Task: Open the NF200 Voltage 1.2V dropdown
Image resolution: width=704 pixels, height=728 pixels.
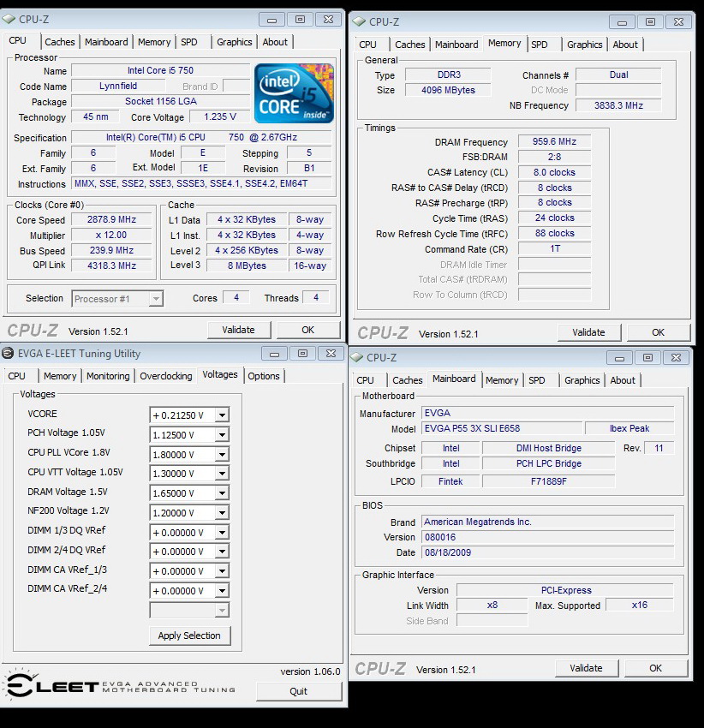Action: click(x=223, y=513)
